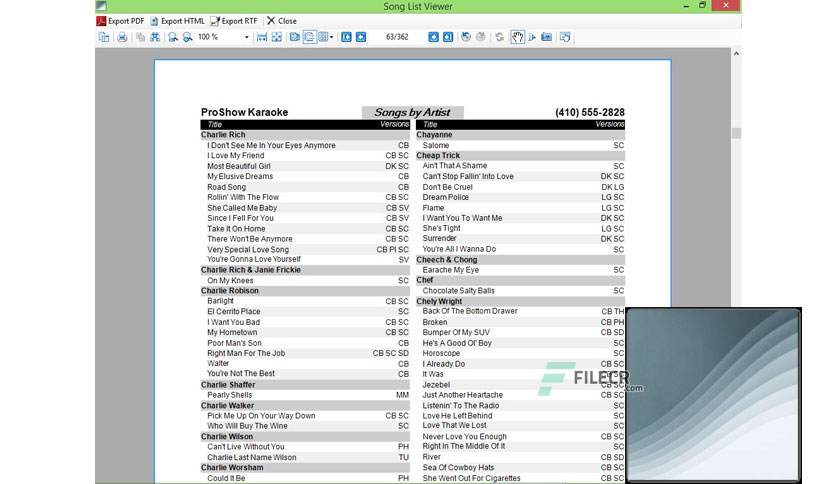
Task: Click song 'I Want You To Want Me'
Action: coord(462,218)
